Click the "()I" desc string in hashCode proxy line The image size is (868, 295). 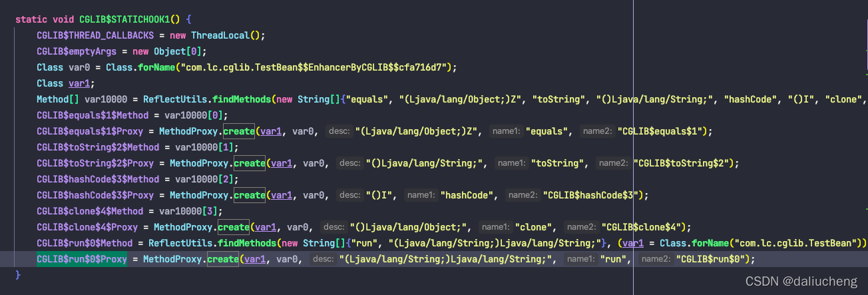[x=381, y=195]
